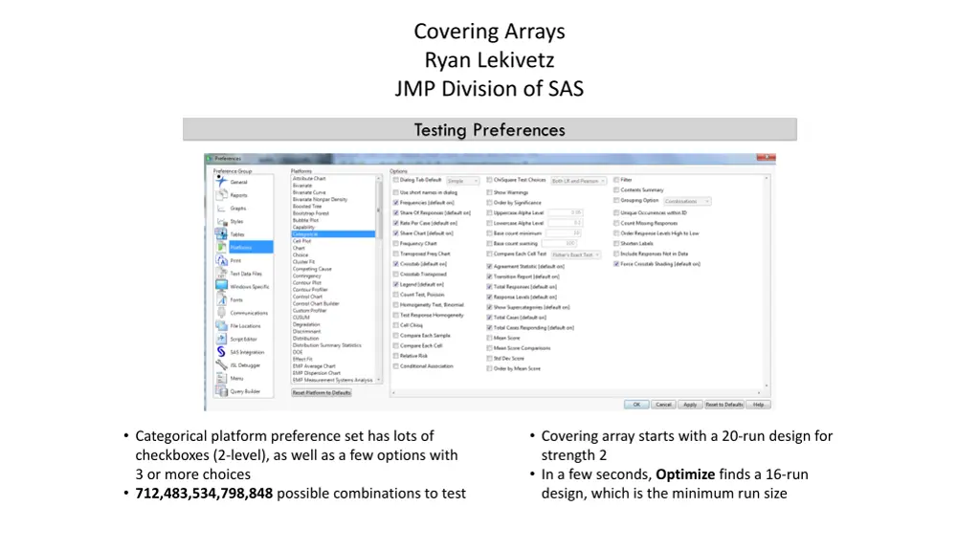Image resolution: width=980 pixels, height=551 pixels.
Task: Open the Menu preference group icon
Action: point(221,378)
